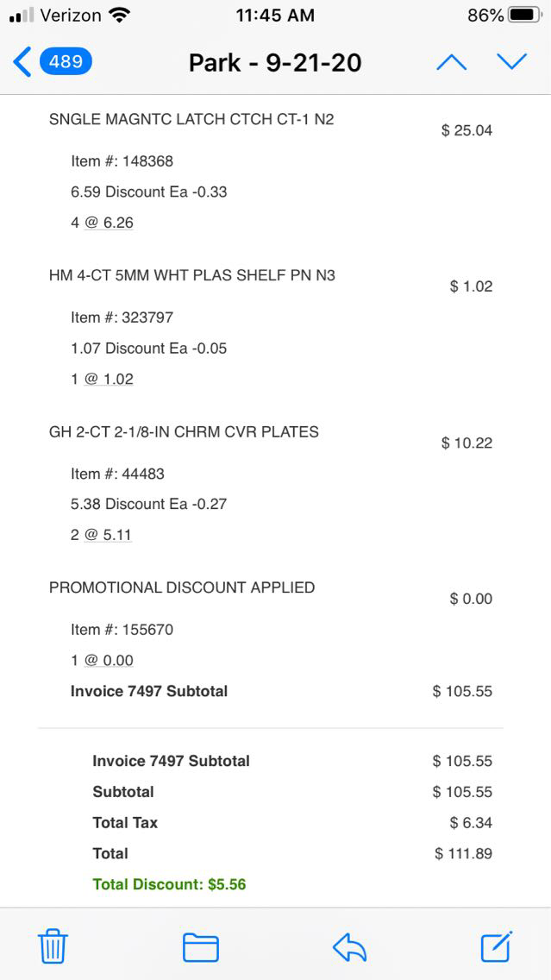Go back using the left chevron
This screenshot has width=551, height=980.
pyautogui.click(x=22, y=62)
